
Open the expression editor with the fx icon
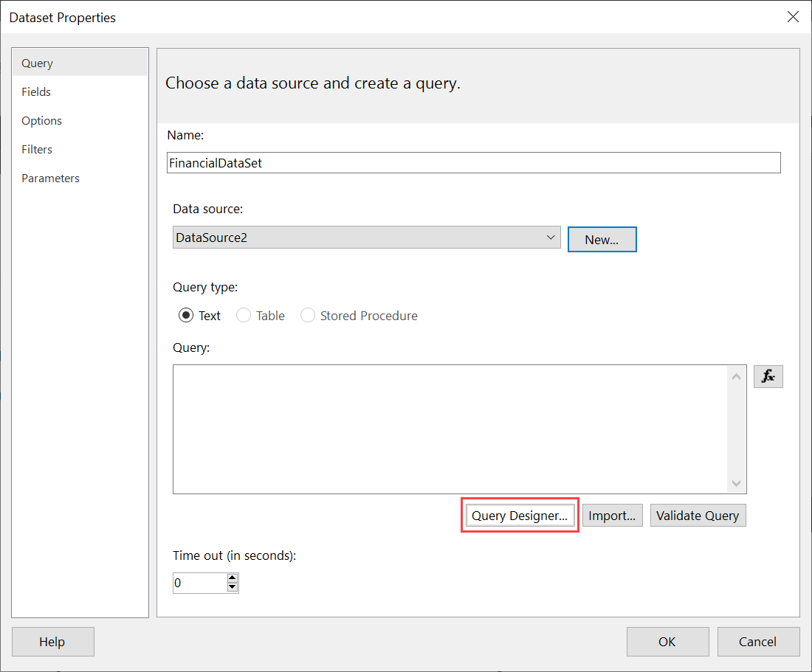point(768,376)
